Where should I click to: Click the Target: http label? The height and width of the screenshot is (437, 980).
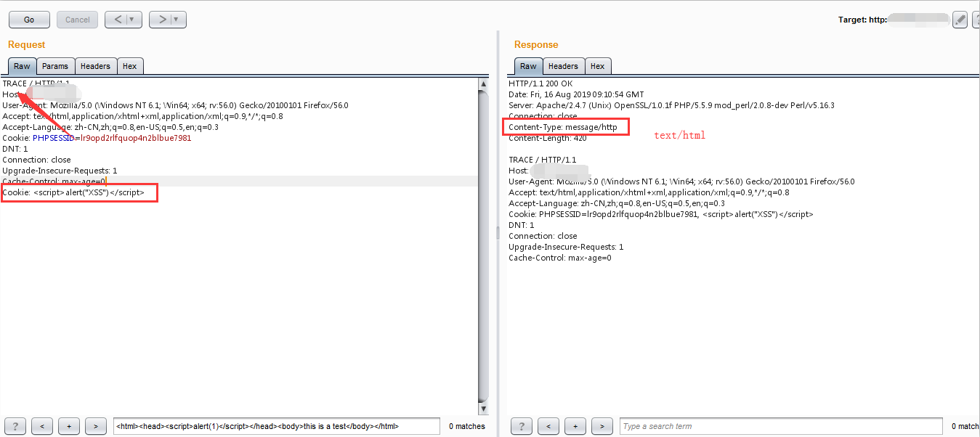click(x=862, y=20)
